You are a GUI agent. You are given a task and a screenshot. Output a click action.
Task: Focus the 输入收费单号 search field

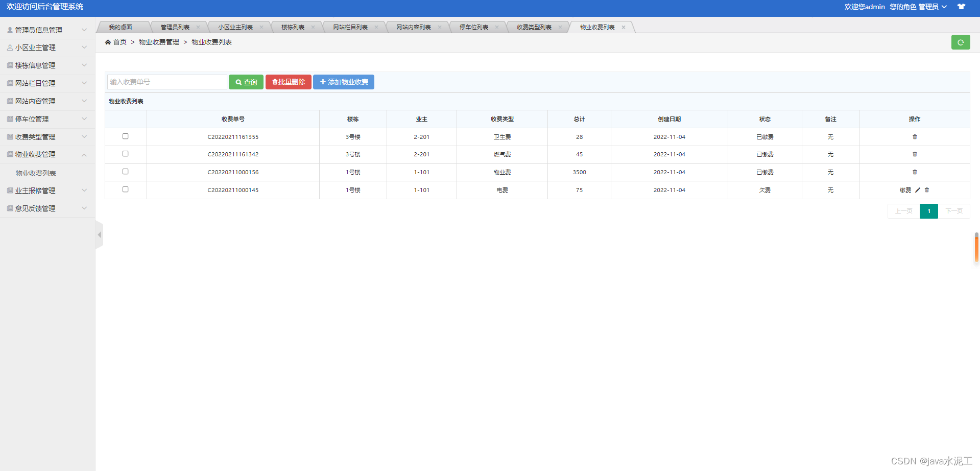(x=167, y=82)
